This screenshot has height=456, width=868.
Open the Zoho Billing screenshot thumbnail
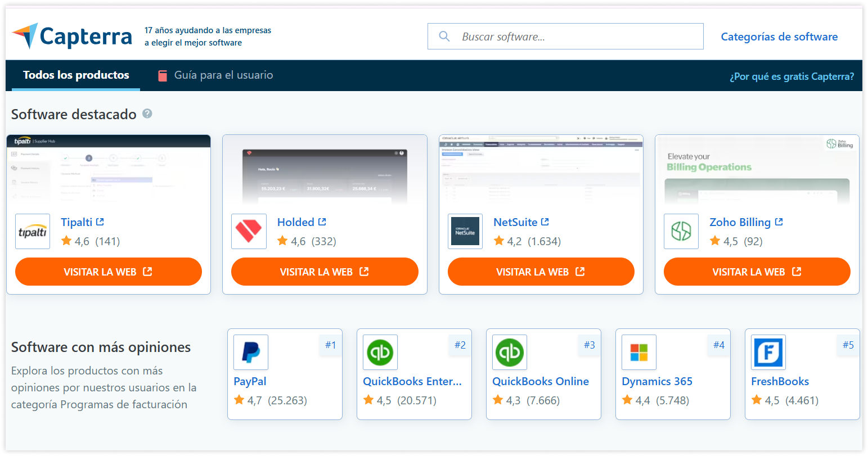757,169
